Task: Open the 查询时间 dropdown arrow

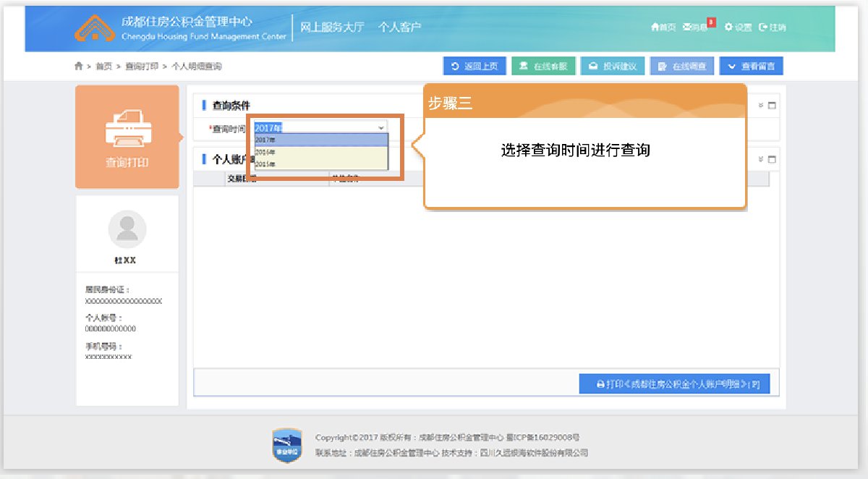Action: click(381, 128)
